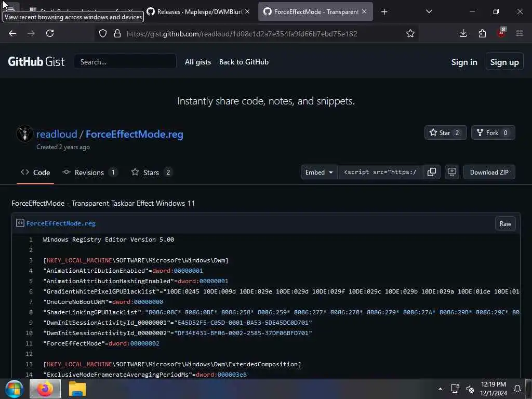Close the ForceEffectMode tab

pyautogui.click(x=364, y=11)
